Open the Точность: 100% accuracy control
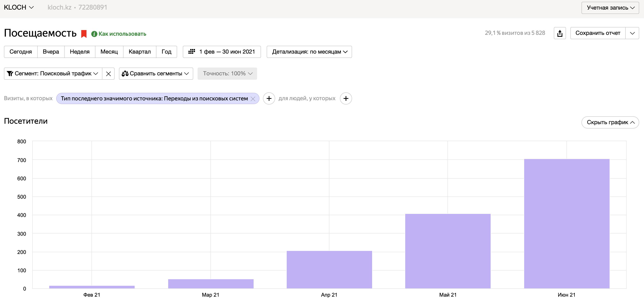The height and width of the screenshot is (301, 644). 227,74
